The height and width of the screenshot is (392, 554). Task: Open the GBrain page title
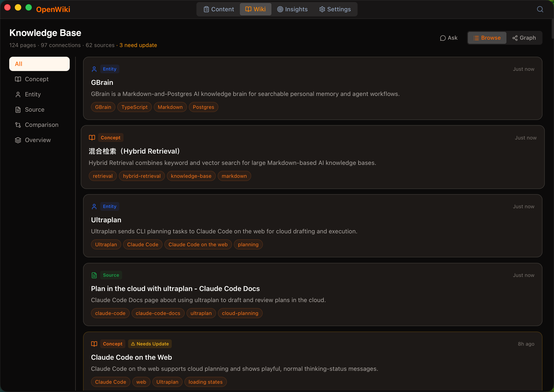point(102,83)
